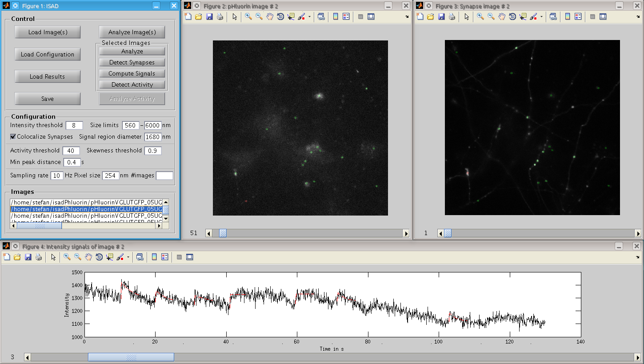Click the Compute Signals button

[132, 74]
